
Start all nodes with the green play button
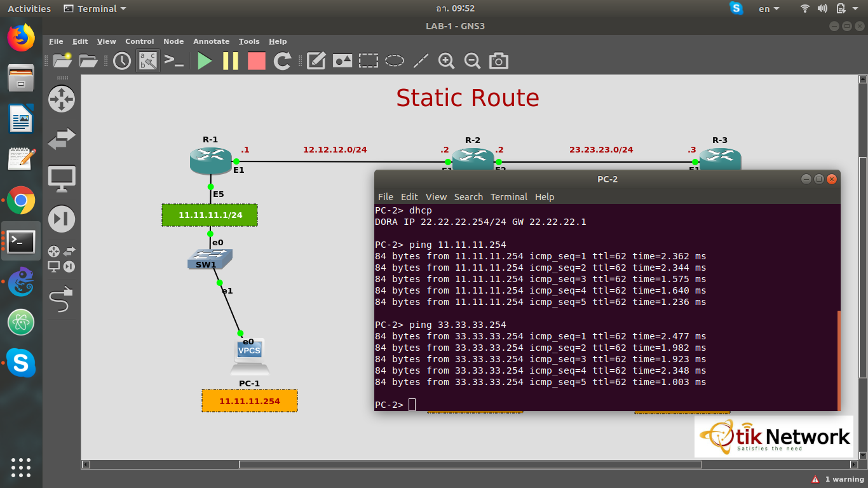[x=205, y=61]
